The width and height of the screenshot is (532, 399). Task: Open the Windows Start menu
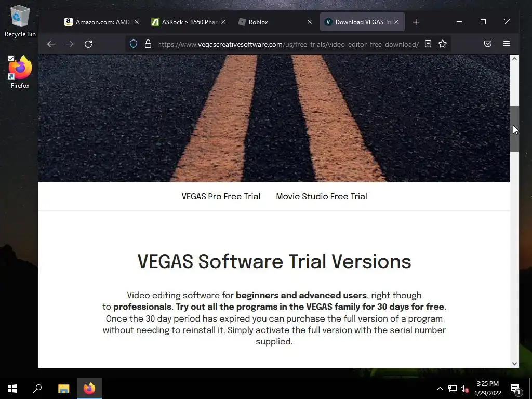pyautogui.click(x=12, y=389)
